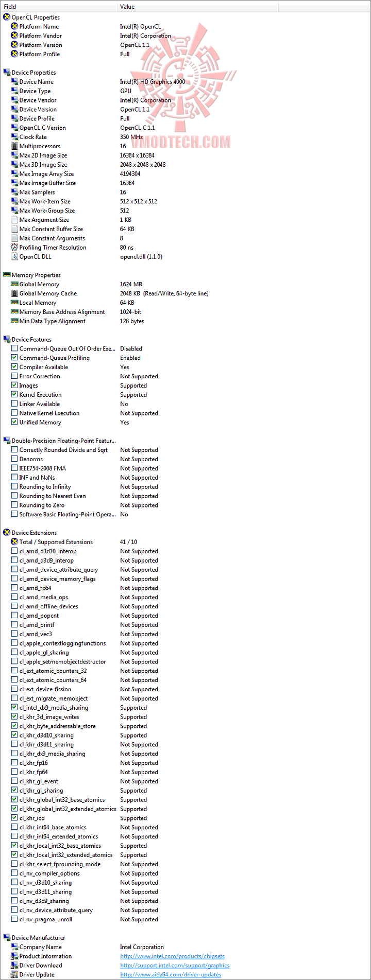Image resolution: width=371 pixels, height=980 pixels.
Task: Click the Global Memory RAM icon
Action: (14, 284)
